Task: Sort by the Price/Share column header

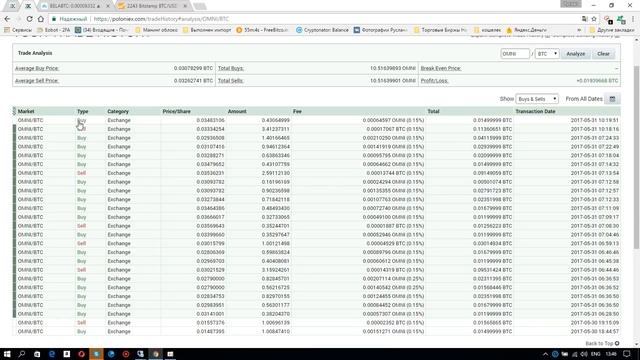Action: click(176, 111)
